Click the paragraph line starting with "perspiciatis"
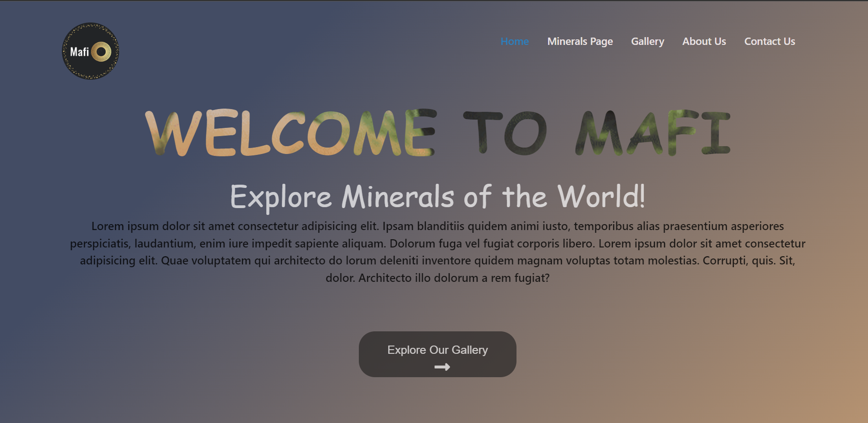Image resolution: width=868 pixels, height=423 pixels. (437, 243)
